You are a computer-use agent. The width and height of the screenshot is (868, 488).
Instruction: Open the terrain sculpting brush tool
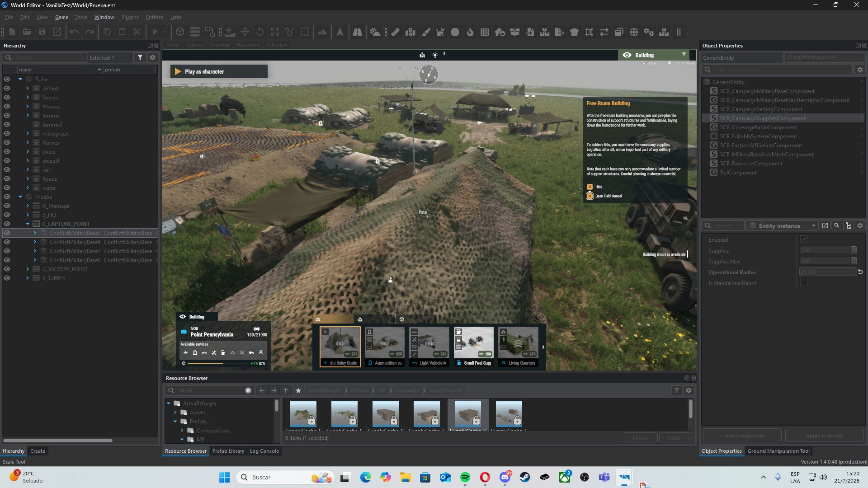coord(425,32)
